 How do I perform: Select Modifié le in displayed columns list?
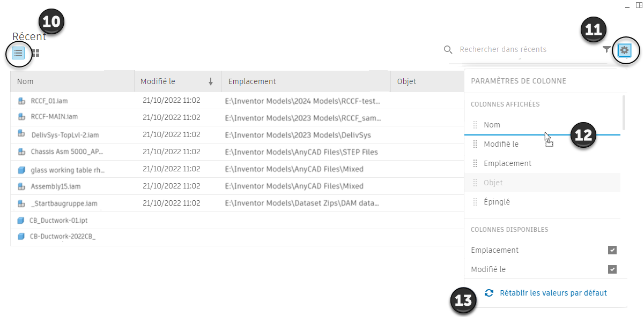pyautogui.click(x=501, y=144)
